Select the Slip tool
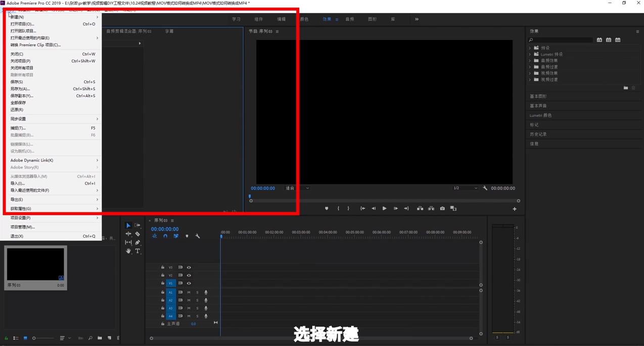 128,242
